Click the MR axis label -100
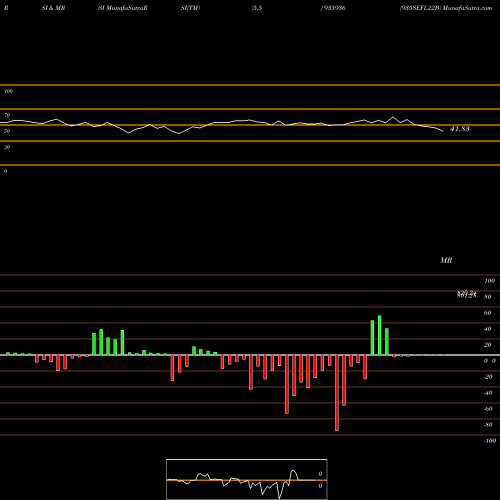This screenshot has width=500, height=500. pos(490,441)
